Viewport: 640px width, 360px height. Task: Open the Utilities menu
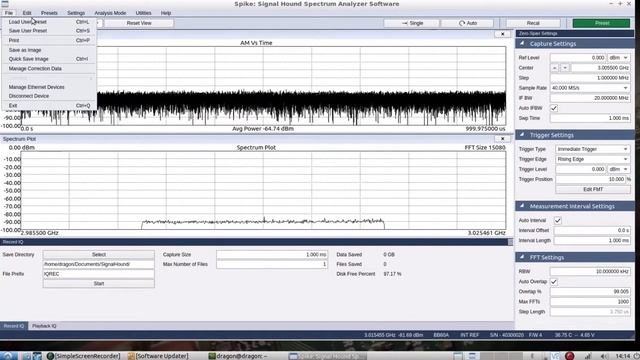[143, 13]
